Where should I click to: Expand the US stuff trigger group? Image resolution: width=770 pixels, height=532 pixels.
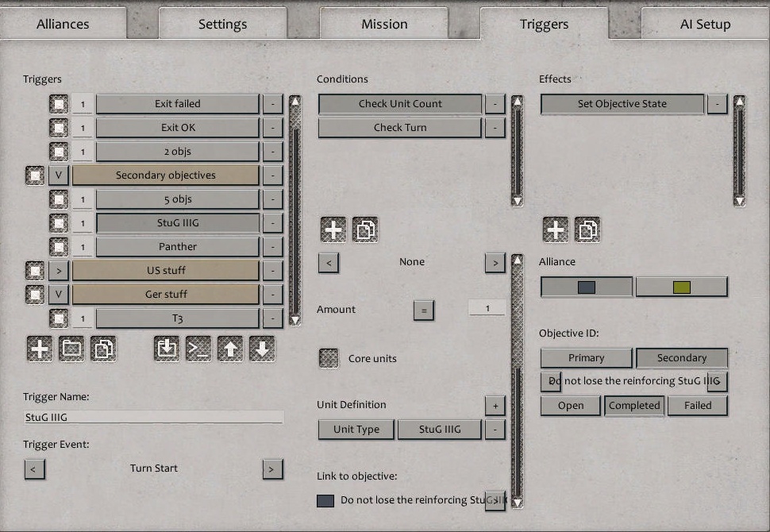coord(58,270)
